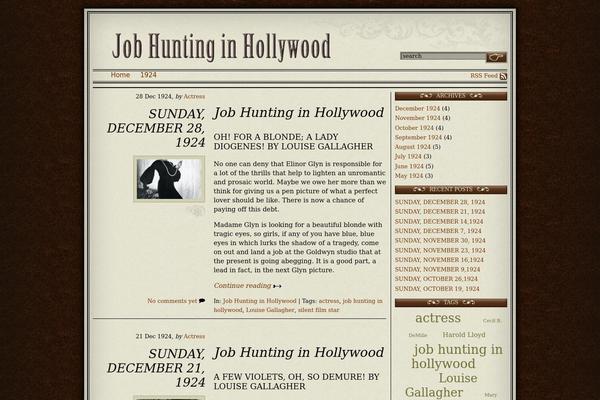Image resolution: width=600 pixels, height=400 pixels.
Task: Open recent post SUNDAY, DECEMBER 14,1924
Action: [x=439, y=222]
